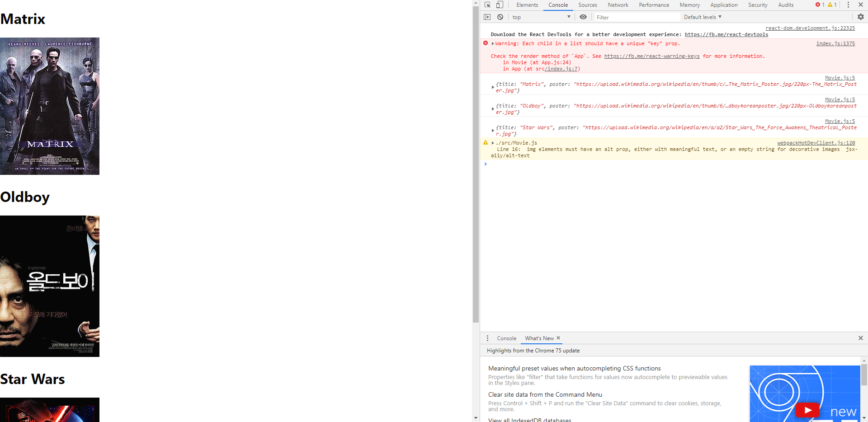
Task: Expand the logged Star Wars object
Action: pos(493,131)
